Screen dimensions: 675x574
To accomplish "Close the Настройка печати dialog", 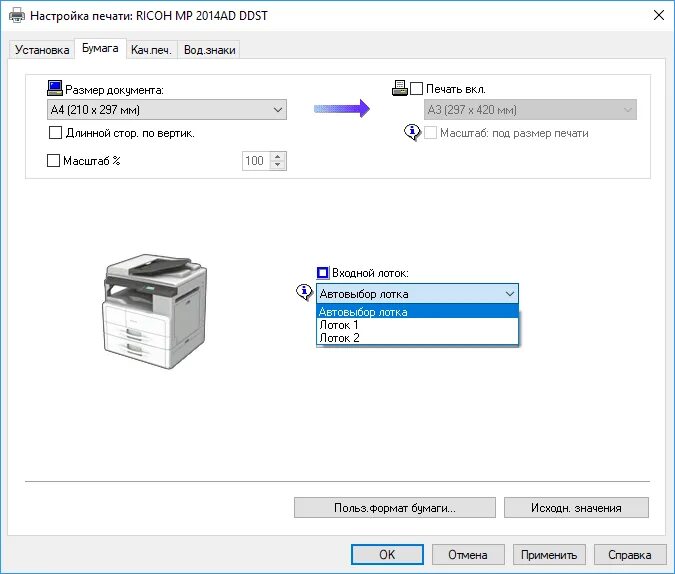I will [659, 16].
